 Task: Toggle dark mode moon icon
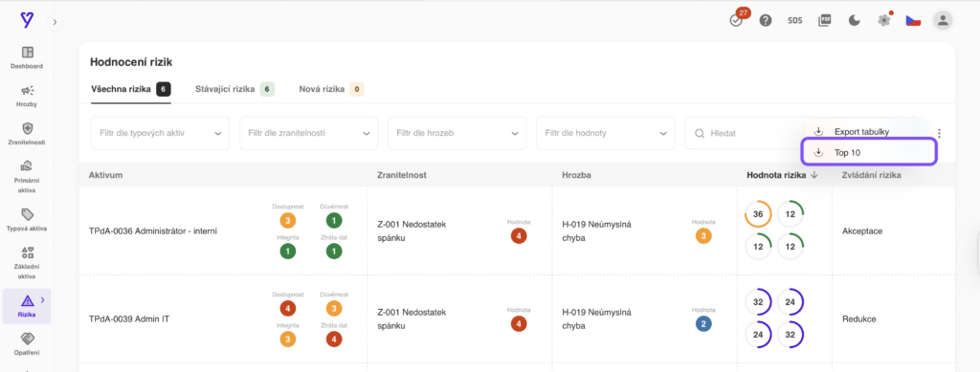pos(855,20)
